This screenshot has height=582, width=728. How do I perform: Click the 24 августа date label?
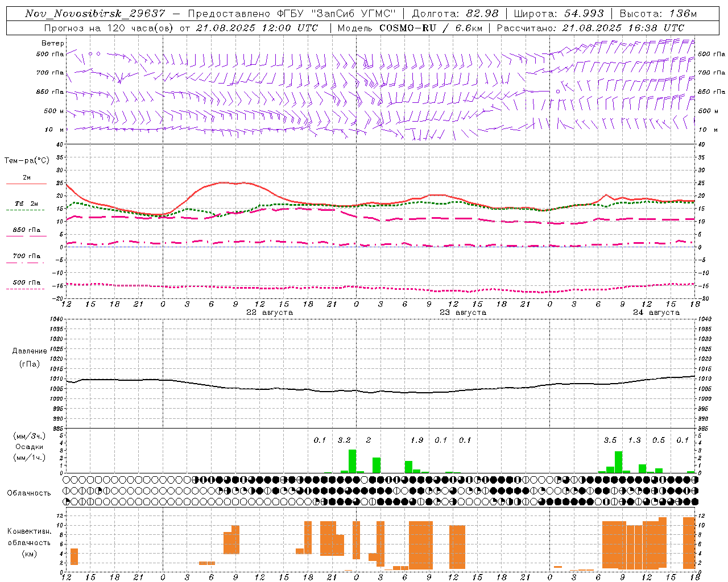tap(656, 313)
